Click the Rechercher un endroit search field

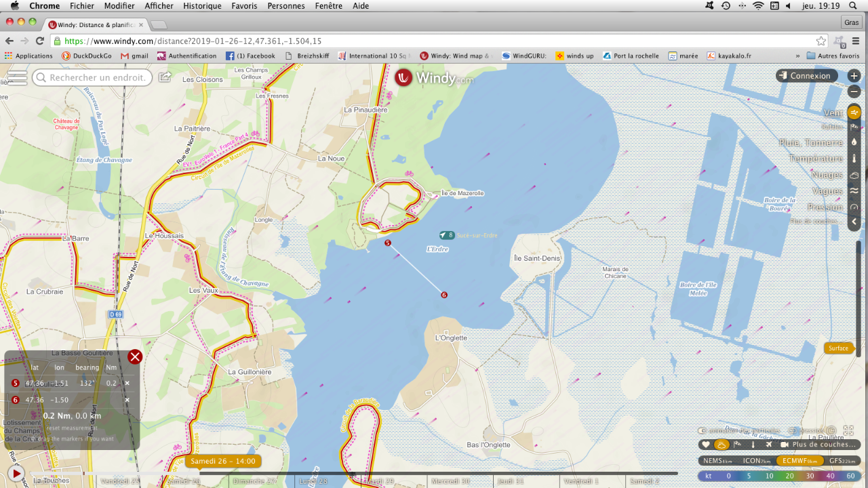click(92, 77)
